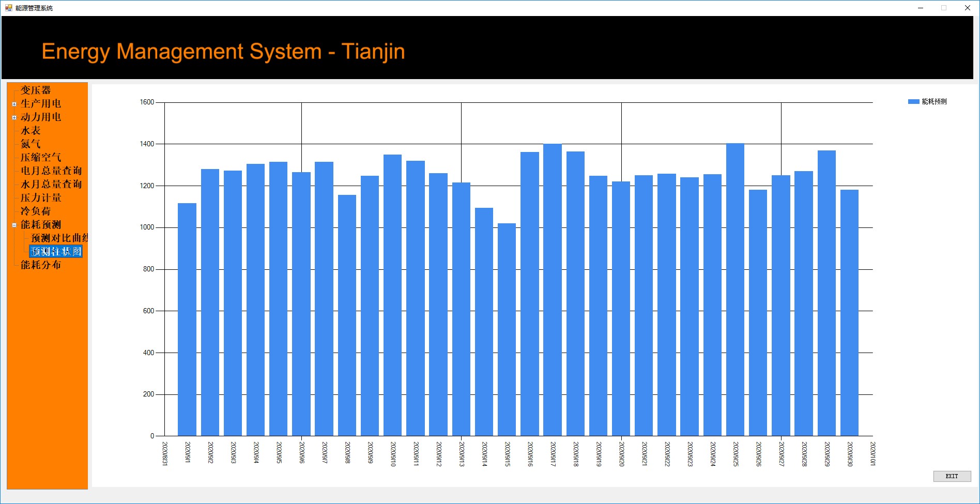Click the blue 能耗预测 legend swatch

tap(913, 102)
